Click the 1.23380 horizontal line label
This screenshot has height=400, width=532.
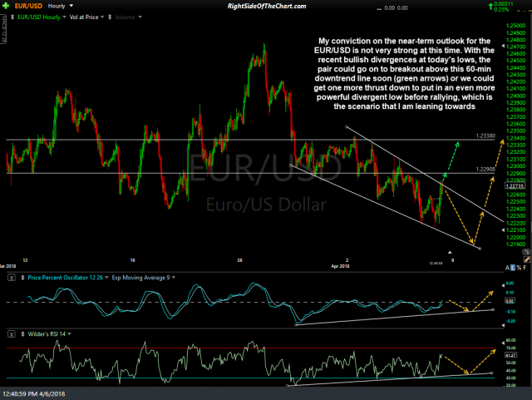coord(485,136)
